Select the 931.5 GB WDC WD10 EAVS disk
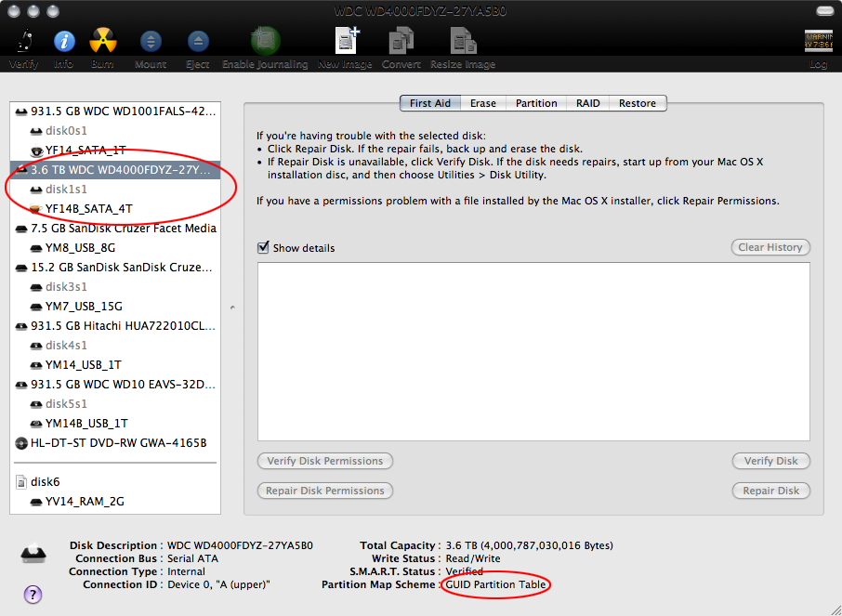Viewport: 842px width, 616px height. [x=115, y=384]
